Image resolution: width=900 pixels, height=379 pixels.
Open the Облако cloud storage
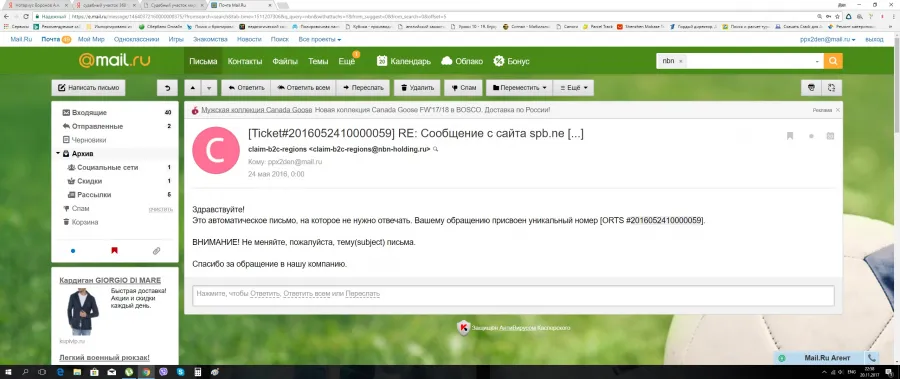[x=461, y=61]
